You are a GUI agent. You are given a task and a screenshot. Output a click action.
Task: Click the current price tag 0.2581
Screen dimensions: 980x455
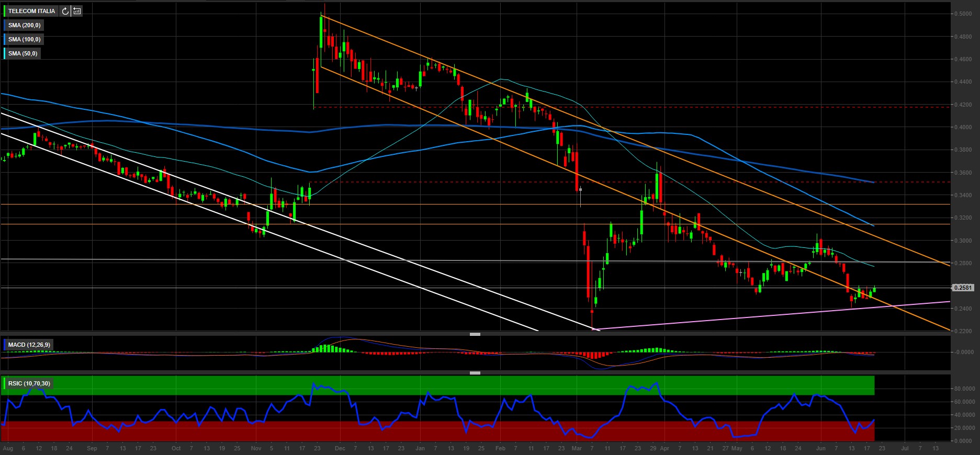point(963,288)
